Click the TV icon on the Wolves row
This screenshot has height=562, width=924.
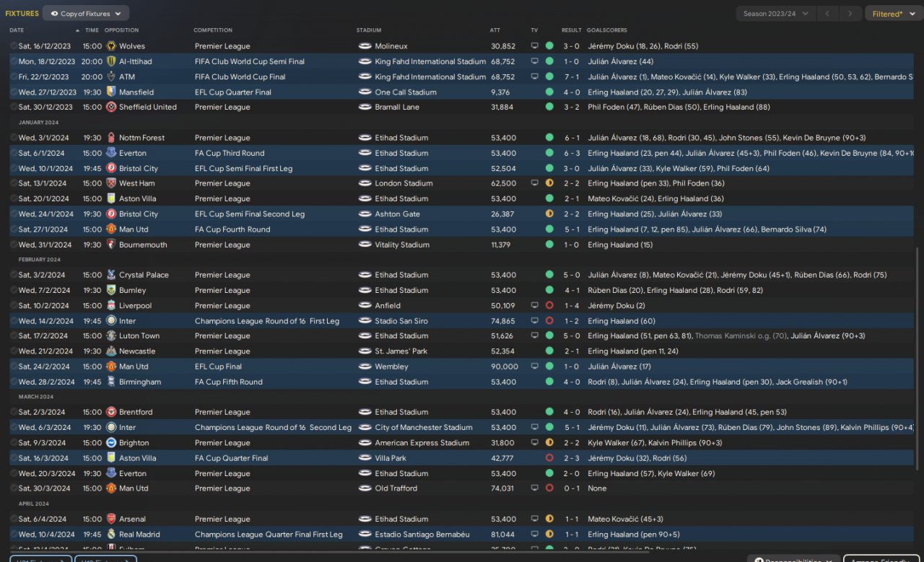pyautogui.click(x=535, y=46)
